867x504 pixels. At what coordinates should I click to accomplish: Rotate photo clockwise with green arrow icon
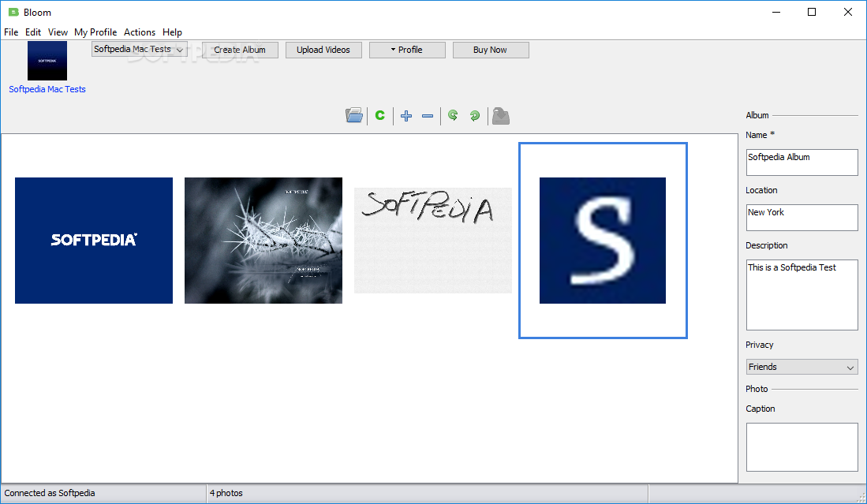[474, 115]
